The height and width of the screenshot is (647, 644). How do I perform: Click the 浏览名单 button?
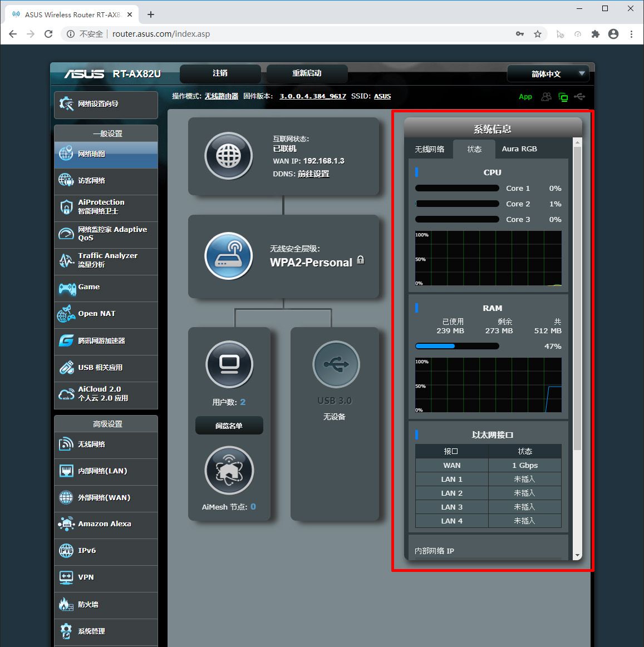pyautogui.click(x=229, y=426)
